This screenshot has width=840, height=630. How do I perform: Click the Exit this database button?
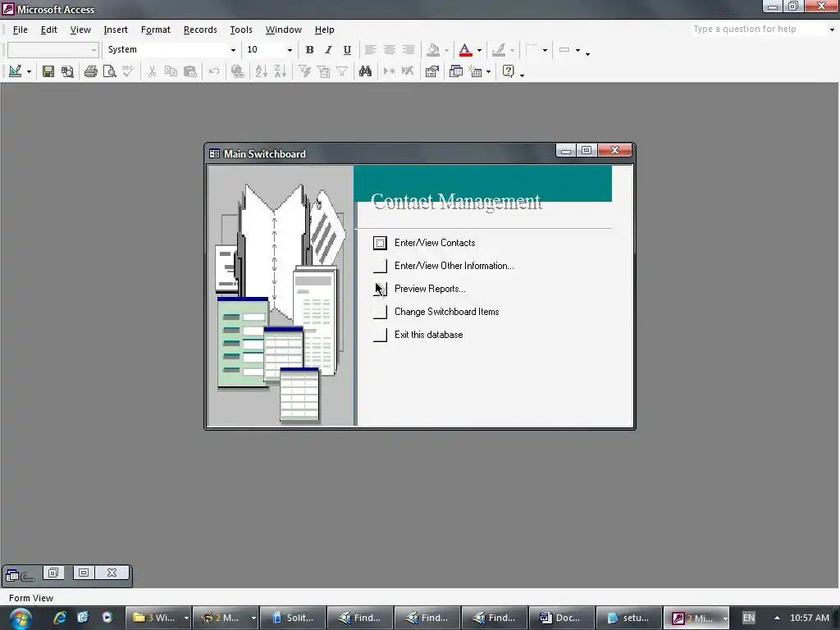380,335
